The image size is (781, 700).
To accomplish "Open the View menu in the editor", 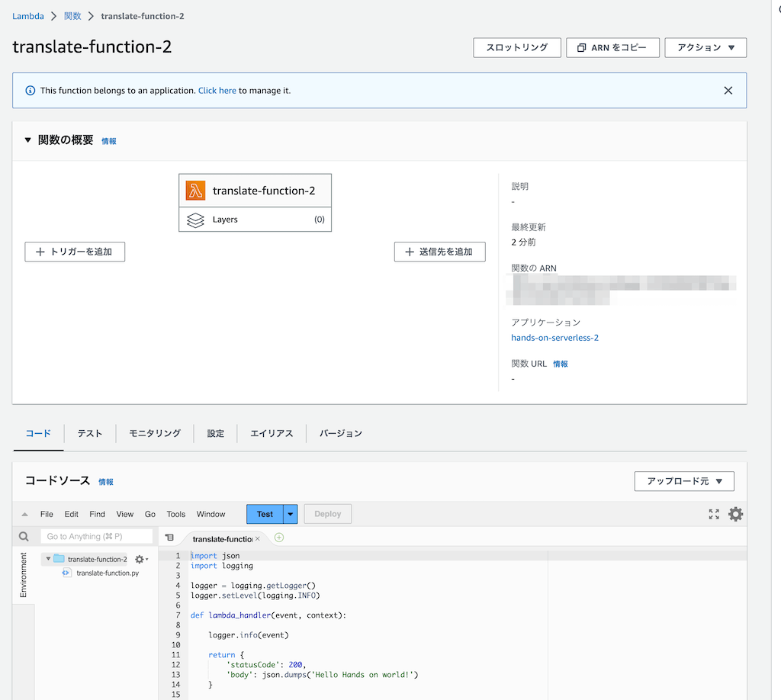I will [x=125, y=514].
